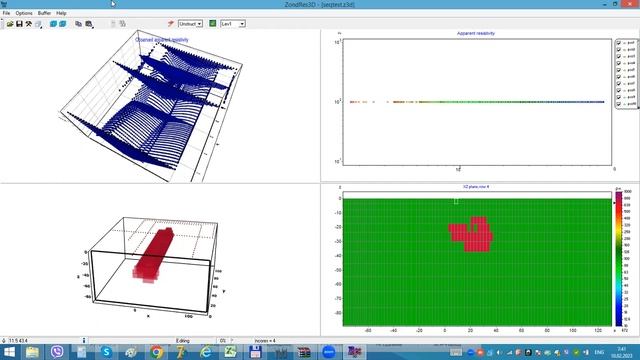Open the Help menu
The image size is (640, 360).
click(x=61, y=13)
